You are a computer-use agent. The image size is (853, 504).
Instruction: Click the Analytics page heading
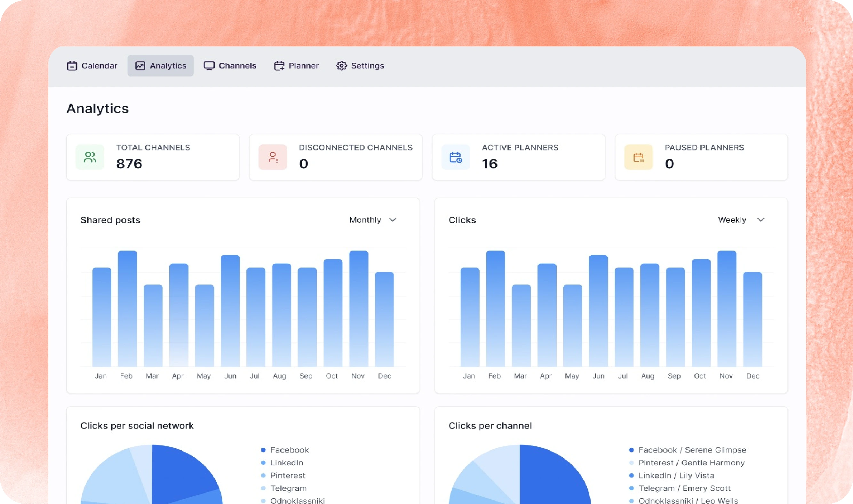(98, 109)
